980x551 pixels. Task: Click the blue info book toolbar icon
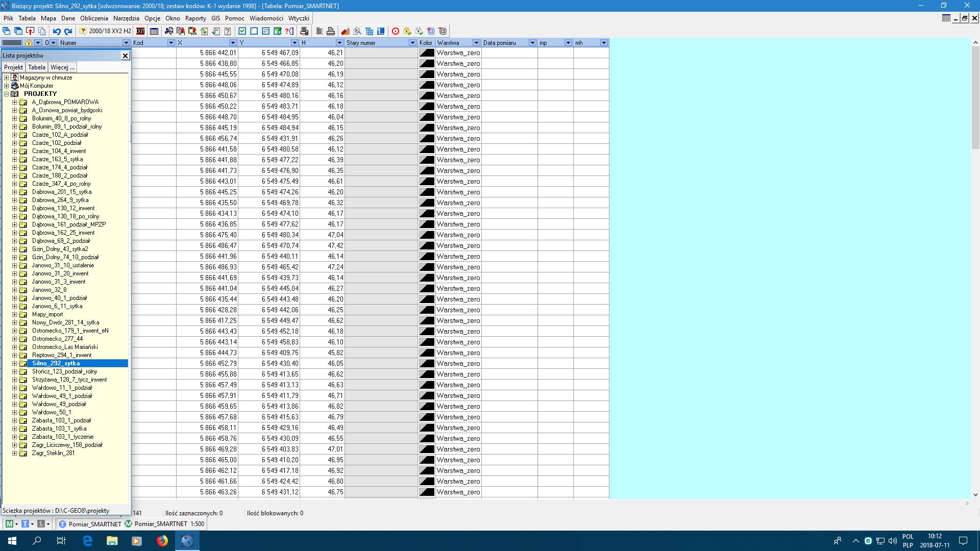tap(381, 31)
